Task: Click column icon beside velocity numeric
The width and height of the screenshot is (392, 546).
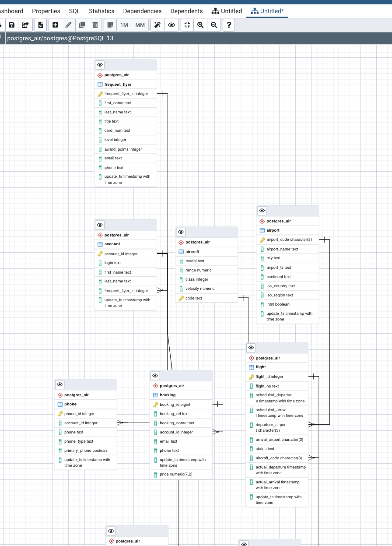Action: pyautogui.click(x=181, y=289)
